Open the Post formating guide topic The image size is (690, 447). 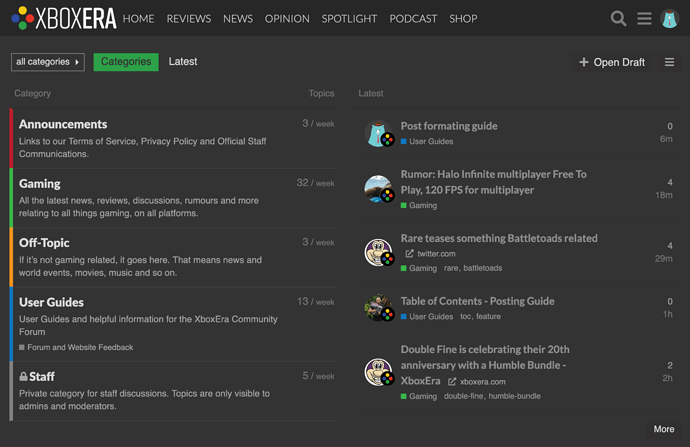449,126
